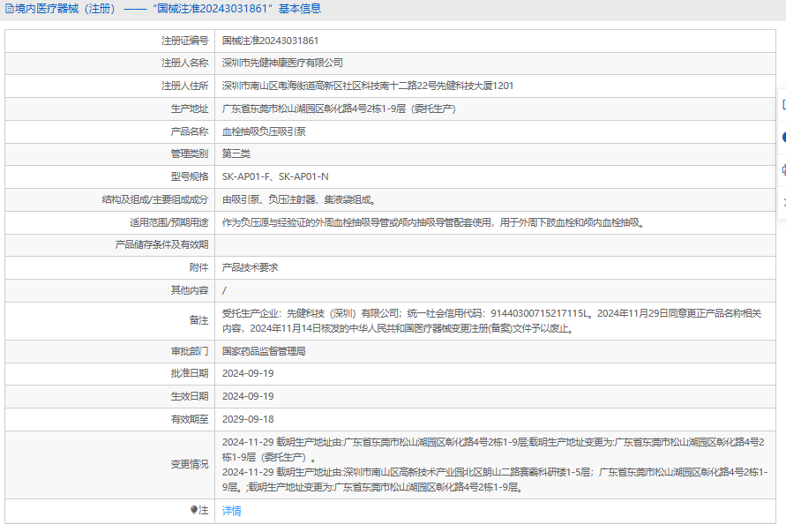Click the 第三类 management category value
Screen dimensions: 786x532
pyautogui.click(x=236, y=154)
